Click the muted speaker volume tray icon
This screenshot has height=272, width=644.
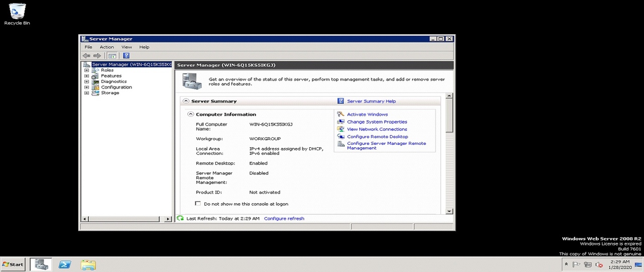[x=599, y=264]
